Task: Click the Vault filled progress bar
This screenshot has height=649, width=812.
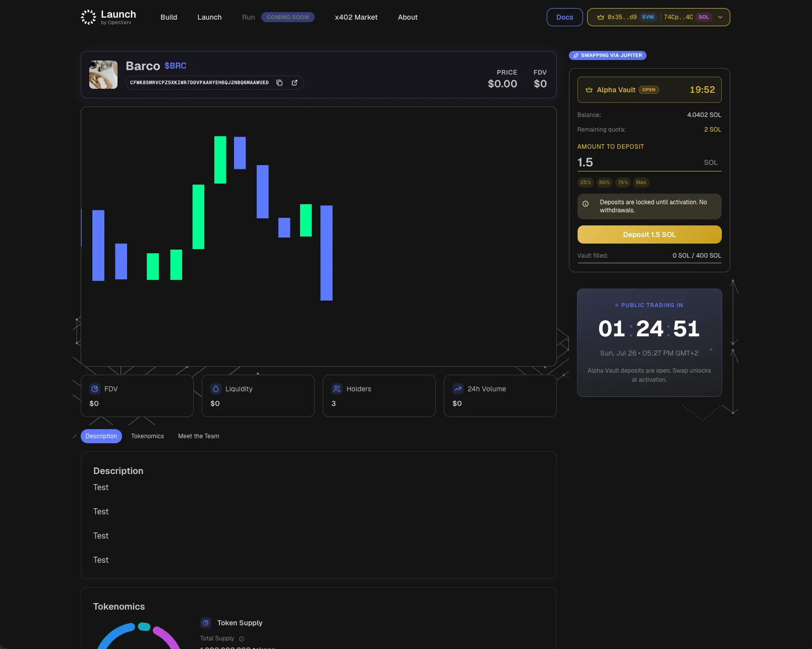Action: point(650,263)
